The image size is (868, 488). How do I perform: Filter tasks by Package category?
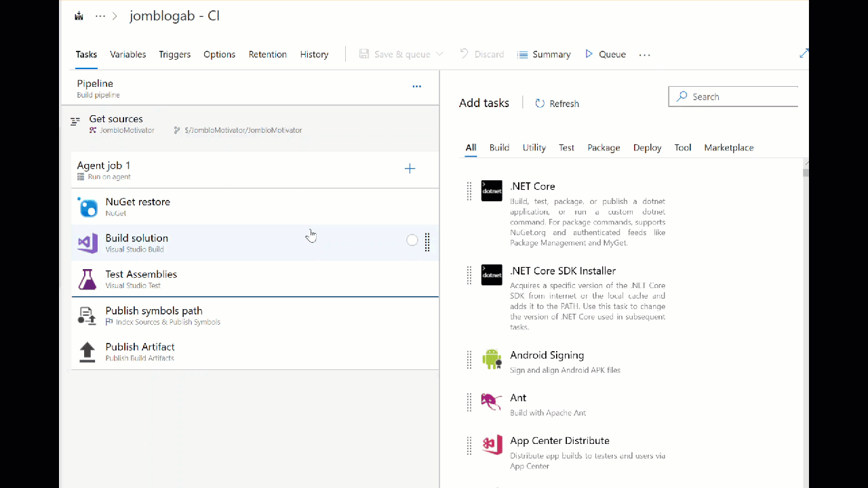(x=604, y=148)
